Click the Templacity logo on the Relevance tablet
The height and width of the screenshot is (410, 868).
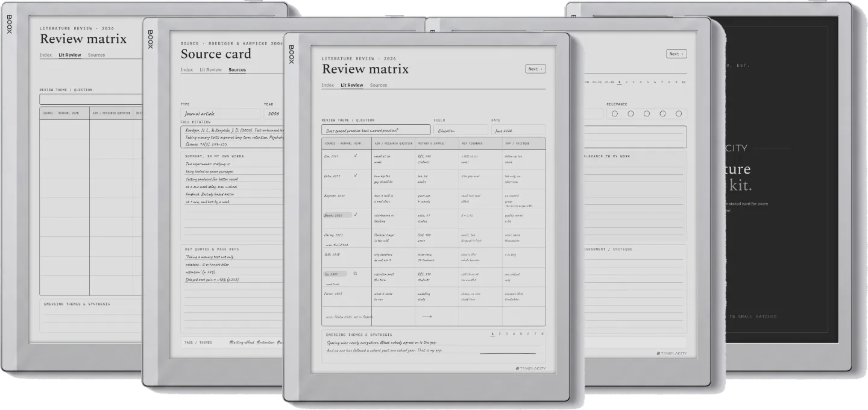pos(671,353)
